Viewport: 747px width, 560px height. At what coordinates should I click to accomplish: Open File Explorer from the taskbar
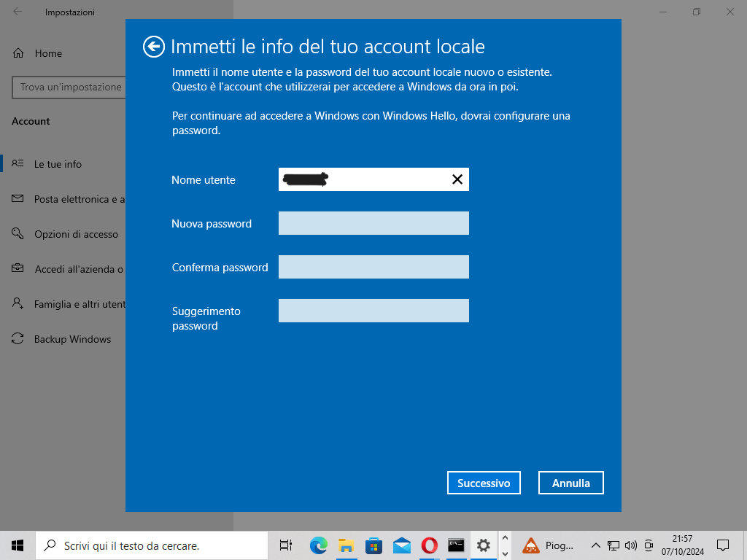pos(347,545)
